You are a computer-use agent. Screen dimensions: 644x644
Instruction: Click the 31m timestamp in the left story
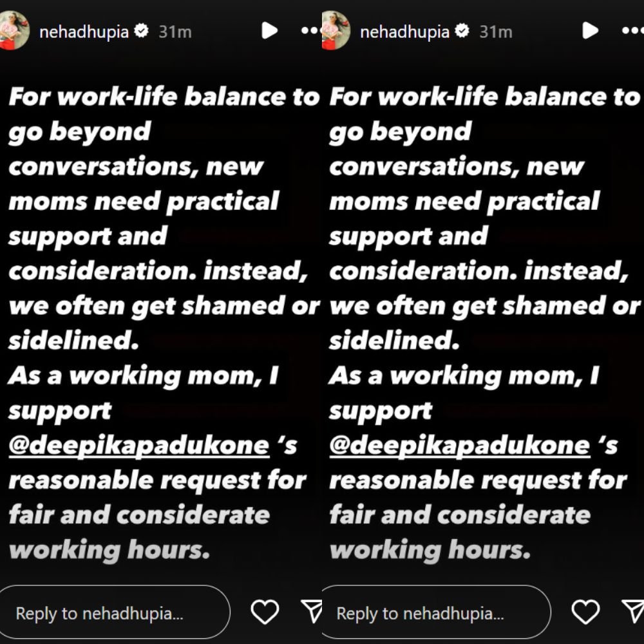click(x=175, y=32)
